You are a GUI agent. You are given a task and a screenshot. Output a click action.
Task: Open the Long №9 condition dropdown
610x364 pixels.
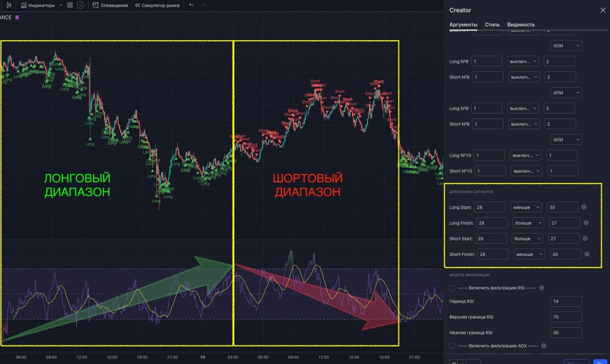[x=523, y=108]
